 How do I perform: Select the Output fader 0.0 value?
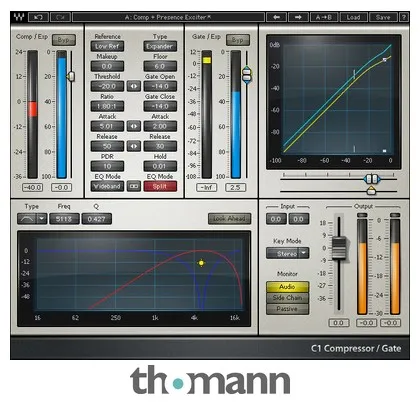tap(338, 323)
